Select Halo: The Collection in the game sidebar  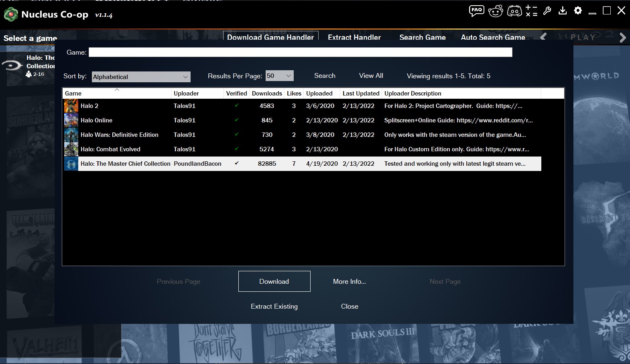pos(27,65)
